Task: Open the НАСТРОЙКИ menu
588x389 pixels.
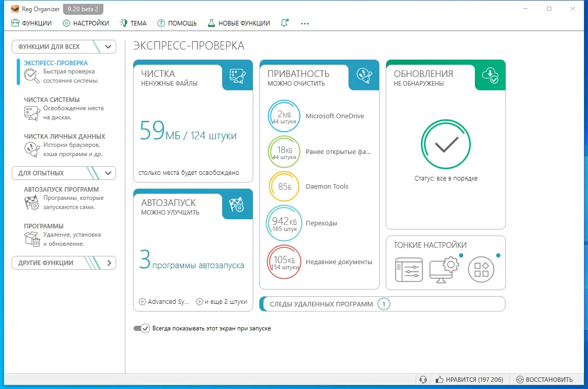Action: (86, 23)
